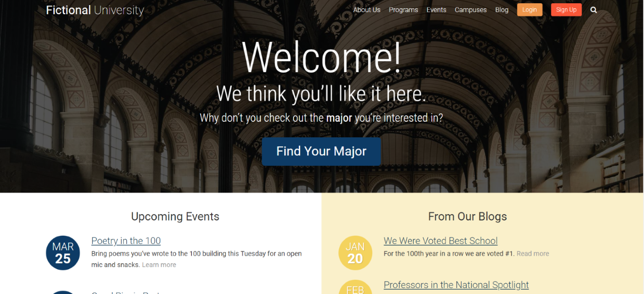Image resolution: width=644 pixels, height=294 pixels.
Task: Open the Poetry in the 100 event
Action: click(x=126, y=240)
